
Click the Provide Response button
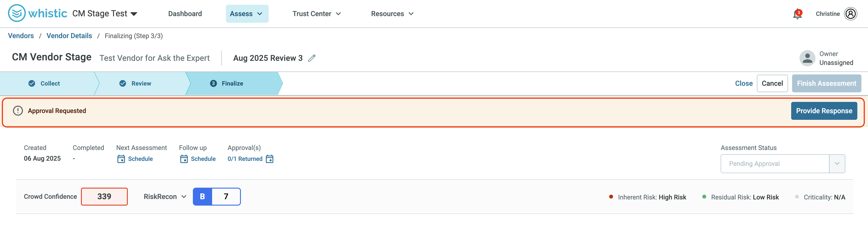(x=824, y=111)
